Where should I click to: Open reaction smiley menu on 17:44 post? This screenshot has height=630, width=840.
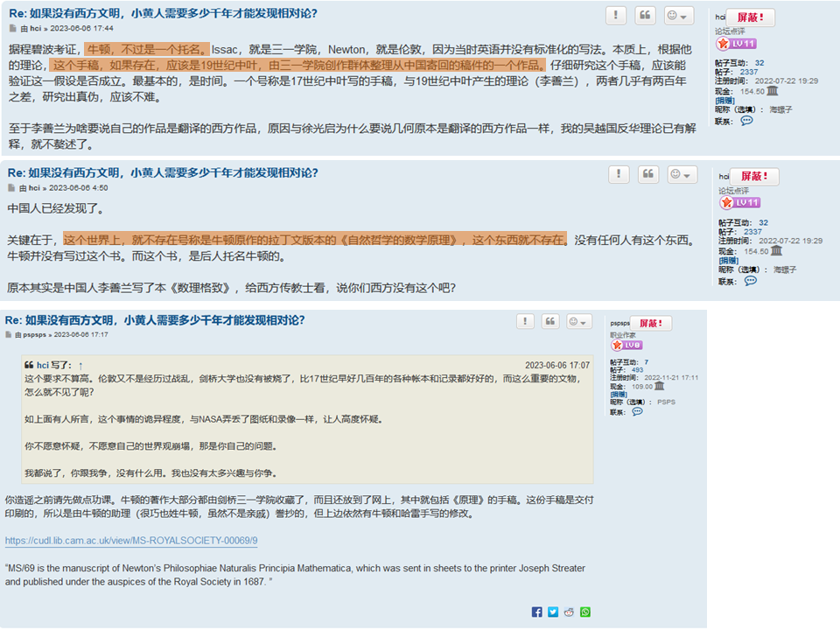[x=678, y=15]
